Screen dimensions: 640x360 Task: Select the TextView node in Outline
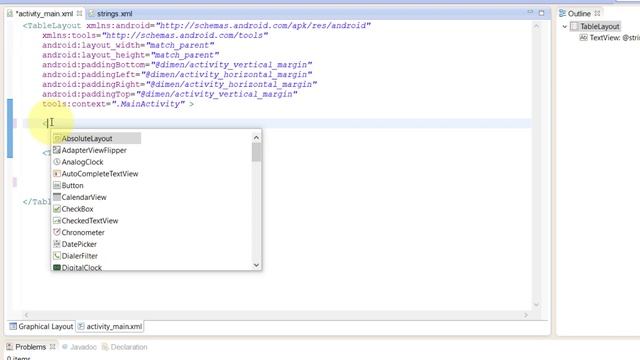[614, 38]
